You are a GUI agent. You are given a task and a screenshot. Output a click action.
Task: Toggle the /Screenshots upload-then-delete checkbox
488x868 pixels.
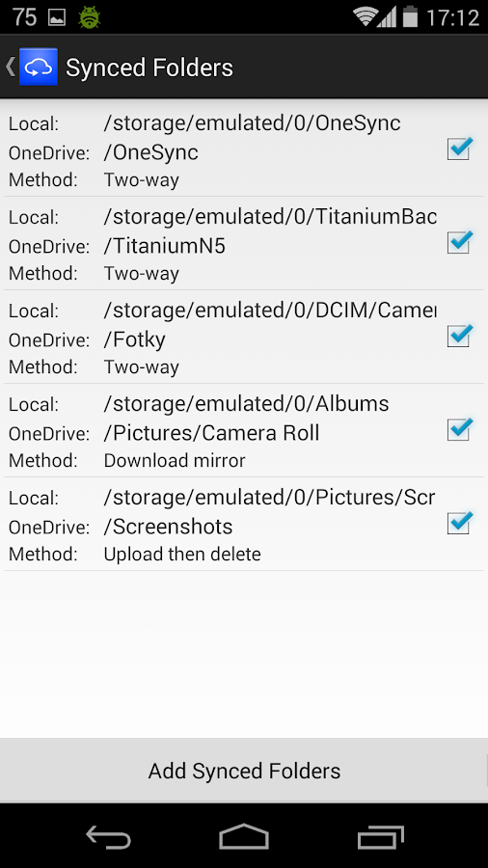coord(459,523)
